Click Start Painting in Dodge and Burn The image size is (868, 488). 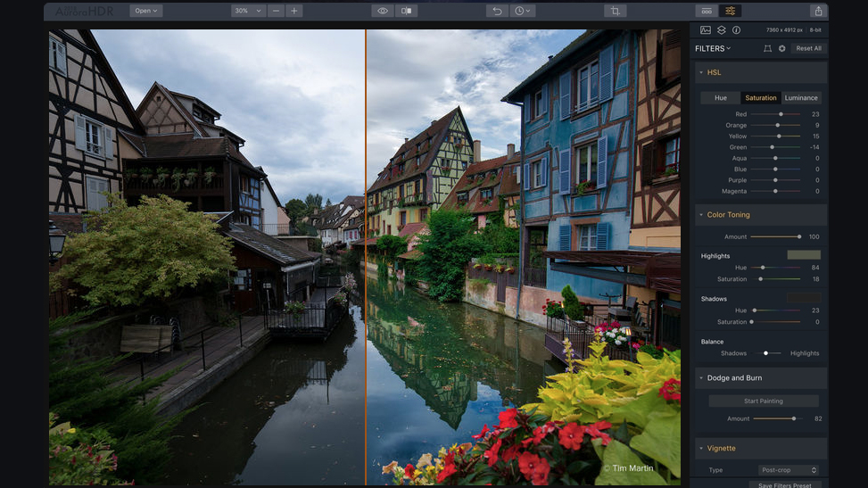[764, 401]
